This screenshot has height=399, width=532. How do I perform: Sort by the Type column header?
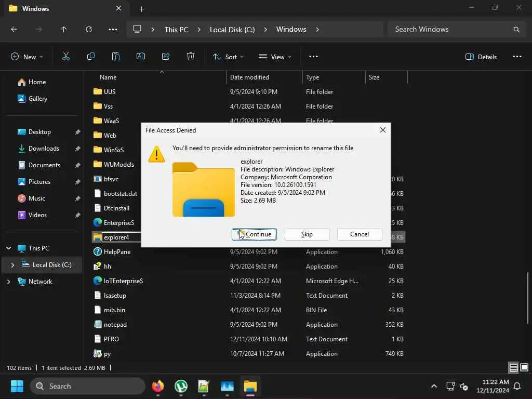(x=312, y=77)
